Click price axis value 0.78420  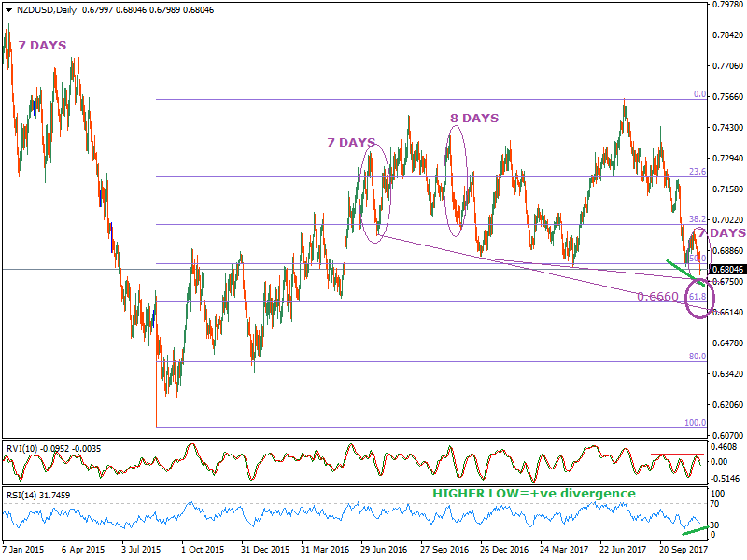tap(728, 35)
